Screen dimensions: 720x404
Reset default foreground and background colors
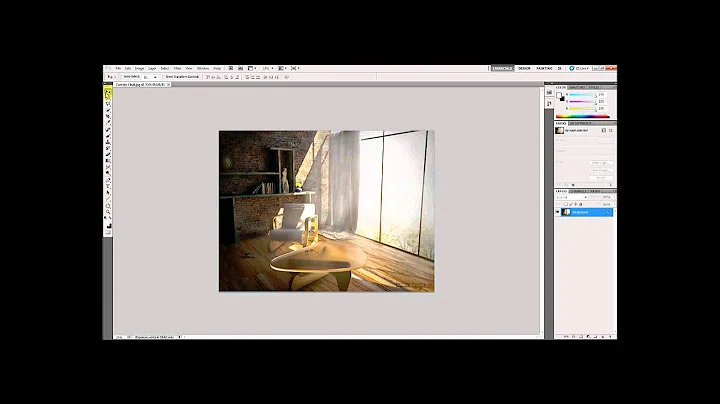click(105, 218)
